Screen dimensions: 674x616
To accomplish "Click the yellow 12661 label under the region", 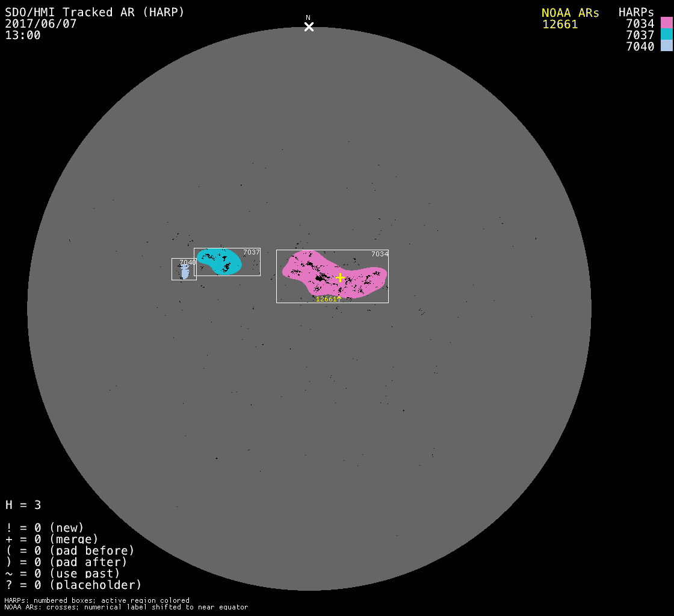I will (327, 299).
